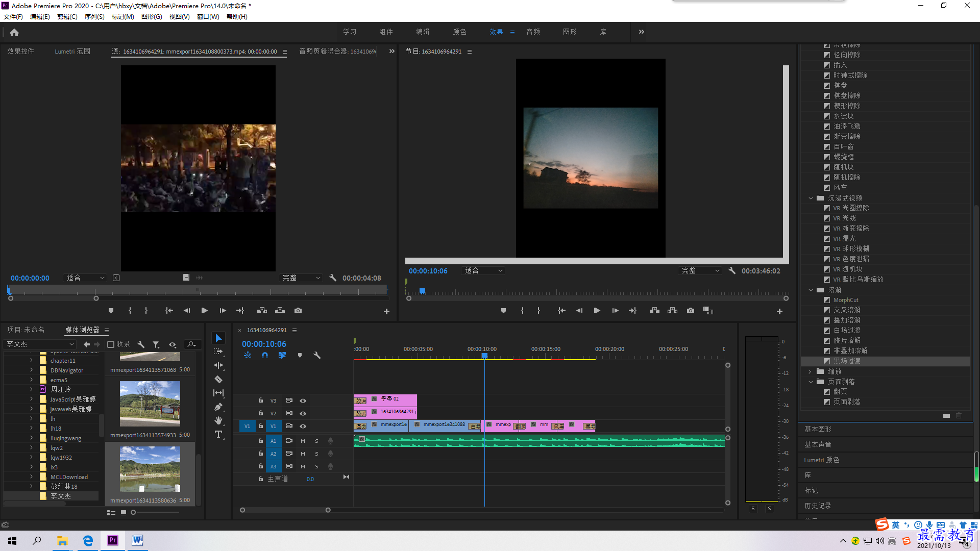Export frame from the Source monitor
The image size is (980, 551).
298,310
